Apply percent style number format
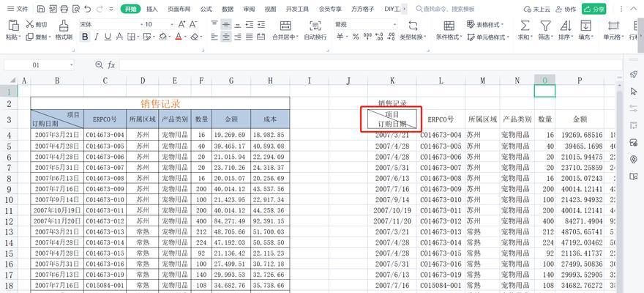The image size is (644, 293). (x=356, y=37)
